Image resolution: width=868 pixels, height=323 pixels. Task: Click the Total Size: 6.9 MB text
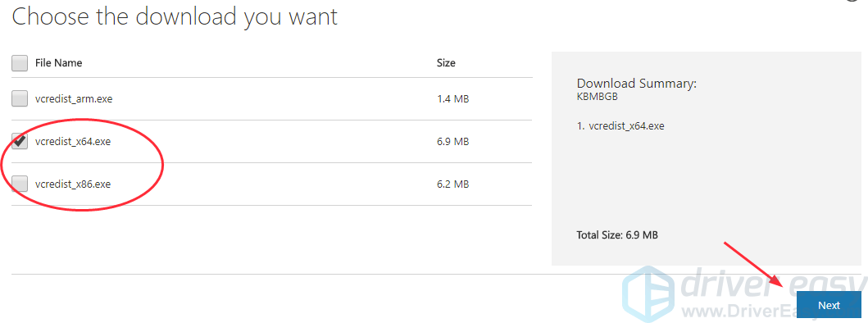[x=617, y=235]
